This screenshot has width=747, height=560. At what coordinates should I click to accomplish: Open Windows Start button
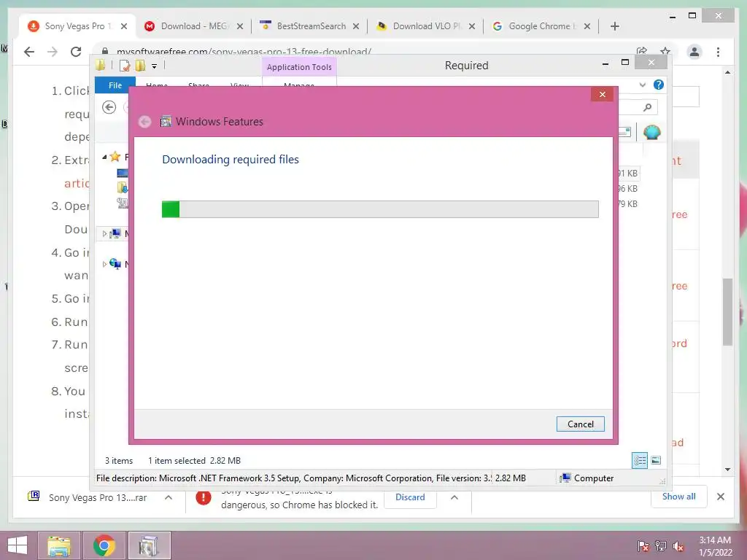coord(18,545)
